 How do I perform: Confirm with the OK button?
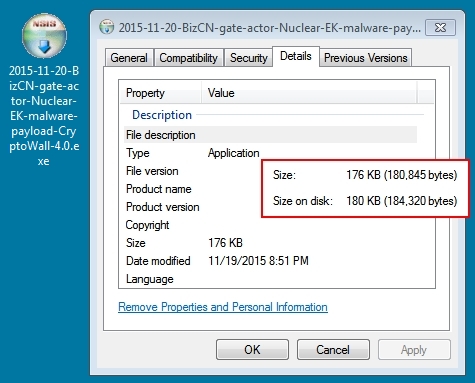click(x=252, y=350)
